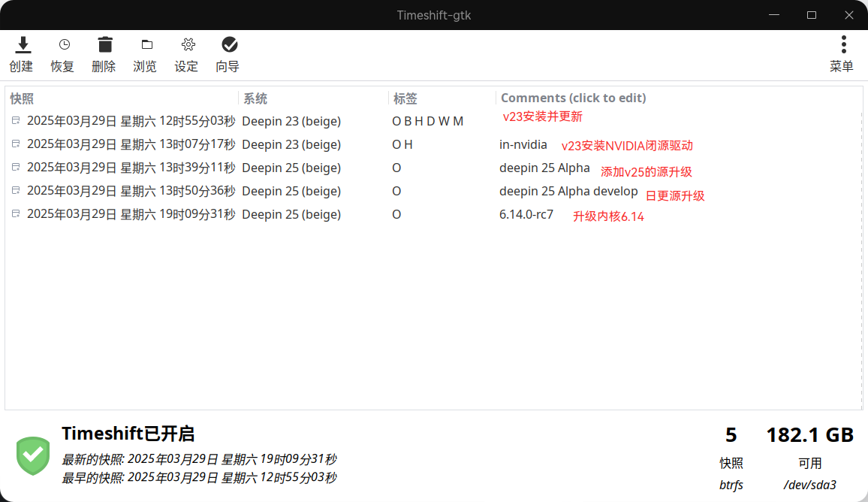Click the snapshot icon for 19时09分31秒 row
Screen dimensions: 868x502
point(16,213)
